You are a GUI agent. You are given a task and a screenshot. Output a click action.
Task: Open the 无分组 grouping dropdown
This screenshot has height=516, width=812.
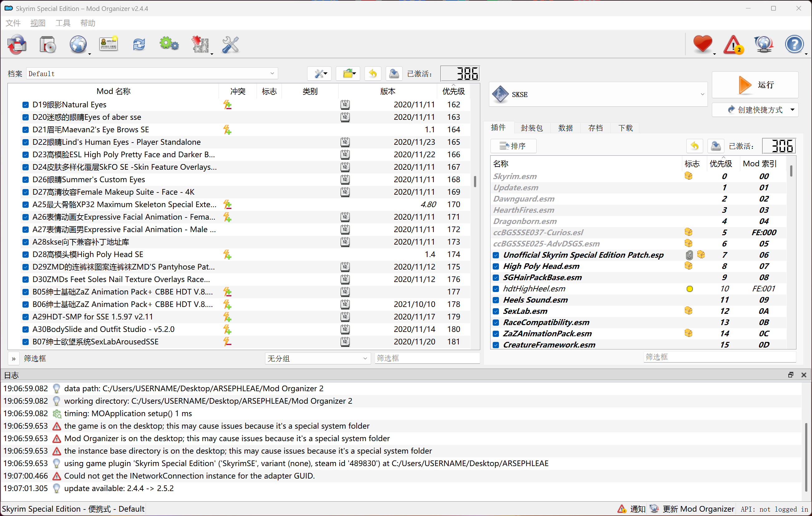pyautogui.click(x=317, y=358)
